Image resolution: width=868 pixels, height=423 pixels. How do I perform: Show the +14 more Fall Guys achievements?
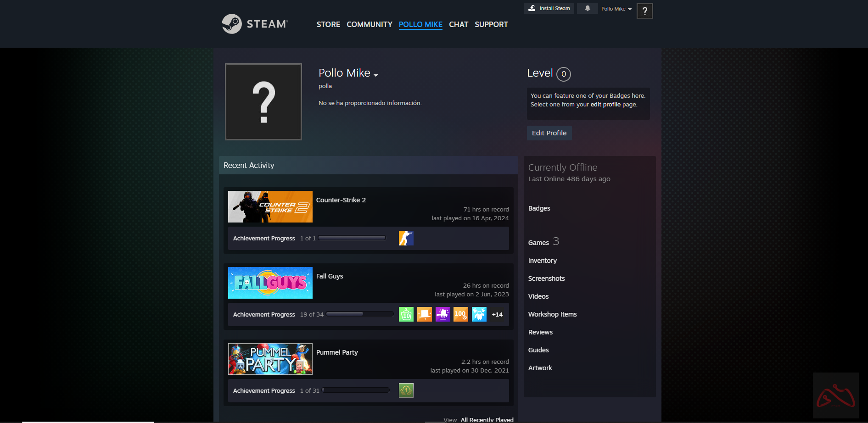497,315
